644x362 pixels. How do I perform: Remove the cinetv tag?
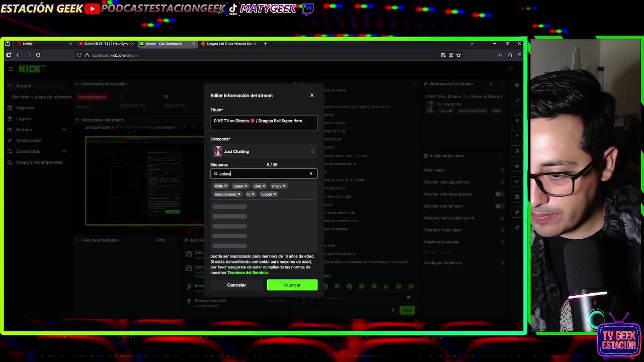click(x=284, y=186)
